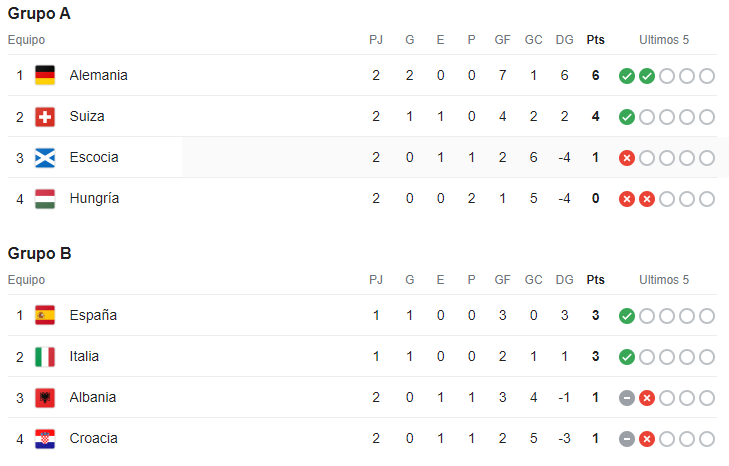Click the Switzerland flag icon
This screenshot has width=729, height=466.
coord(45,117)
